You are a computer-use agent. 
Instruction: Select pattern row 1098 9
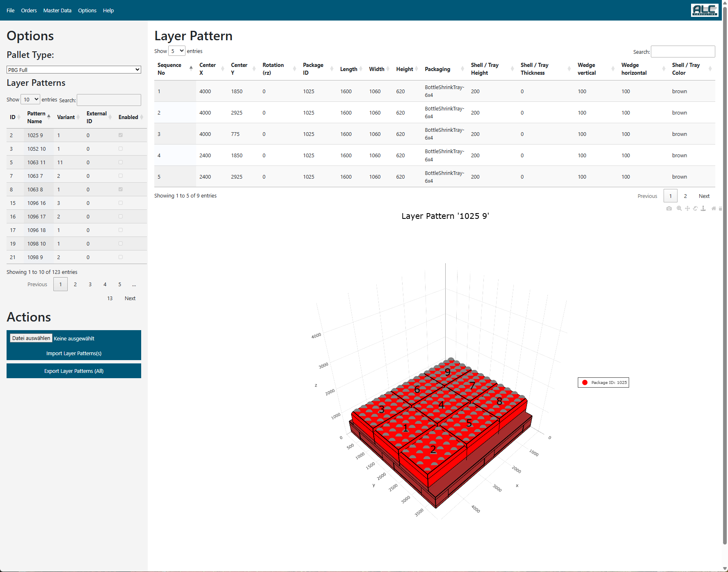pyautogui.click(x=77, y=257)
